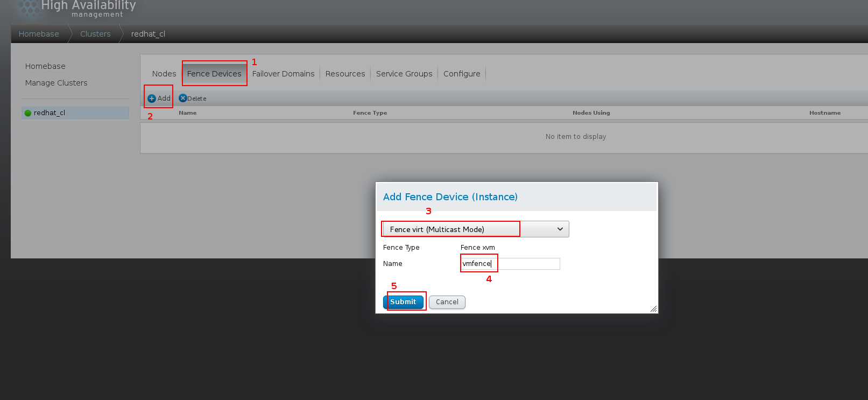This screenshot has width=868, height=400.
Task: Click the Add plus icon
Action: (152, 99)
